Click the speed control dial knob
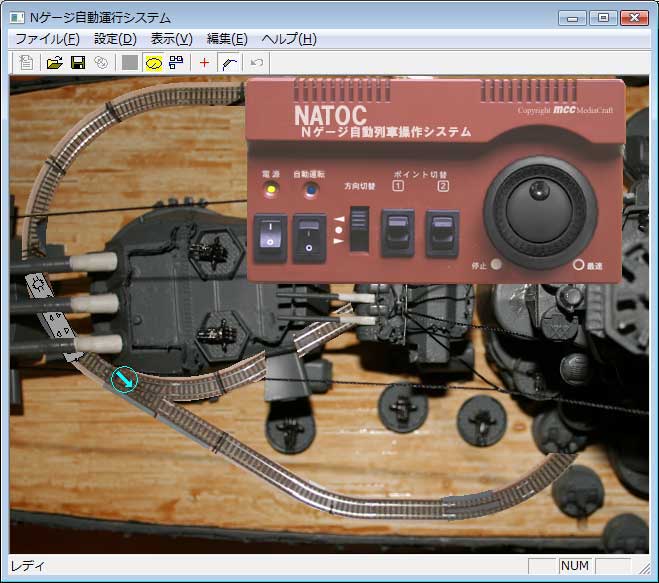 coord(540,212)
